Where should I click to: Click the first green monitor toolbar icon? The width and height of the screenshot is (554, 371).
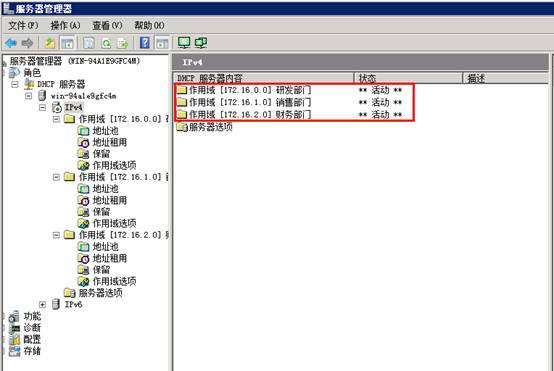tap(184, 43)
